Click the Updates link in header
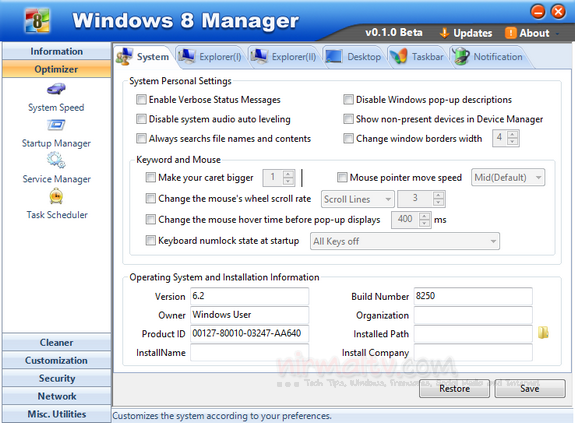The height and width of the screenshot is (423, 575). coord(472,33)
